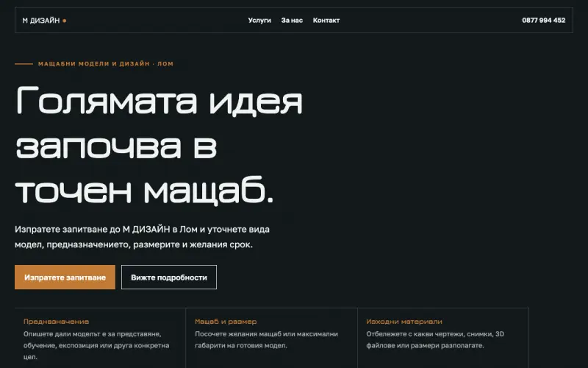
Task: Select the Предназначение card heading
Action: click(x=57, y=322)
